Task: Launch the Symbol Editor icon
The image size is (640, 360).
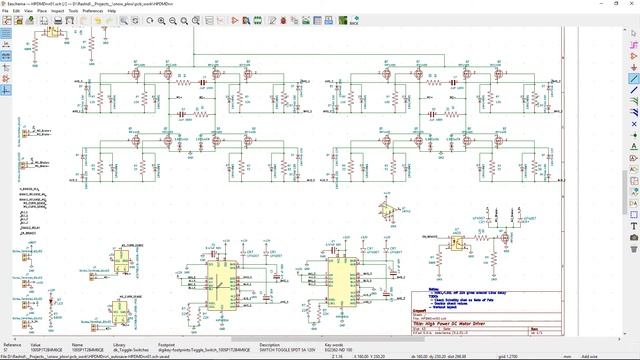Action: pyautogui.click(x=235, y=20)
